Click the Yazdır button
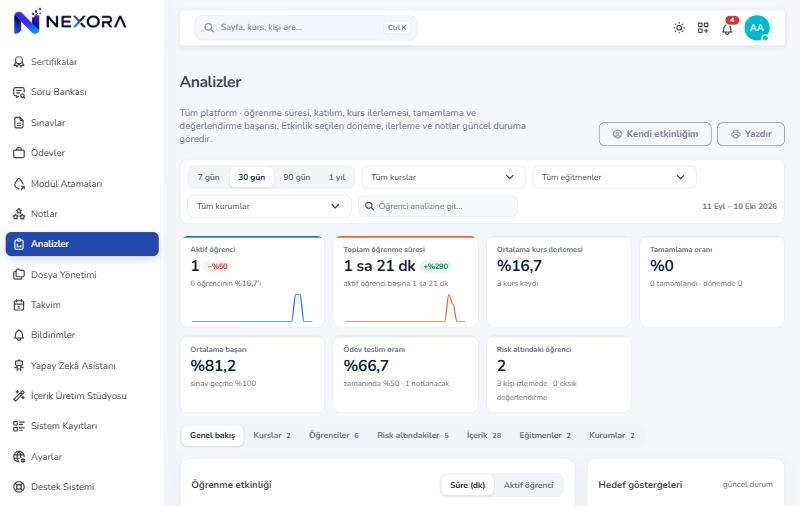 pos(751,134)
